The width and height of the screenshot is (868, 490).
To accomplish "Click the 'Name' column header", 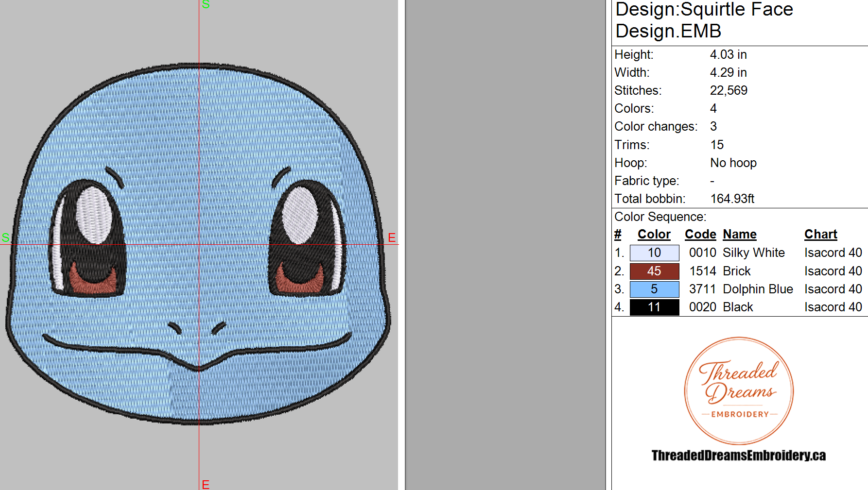I will pyautogui.click(x=740, y=235).
